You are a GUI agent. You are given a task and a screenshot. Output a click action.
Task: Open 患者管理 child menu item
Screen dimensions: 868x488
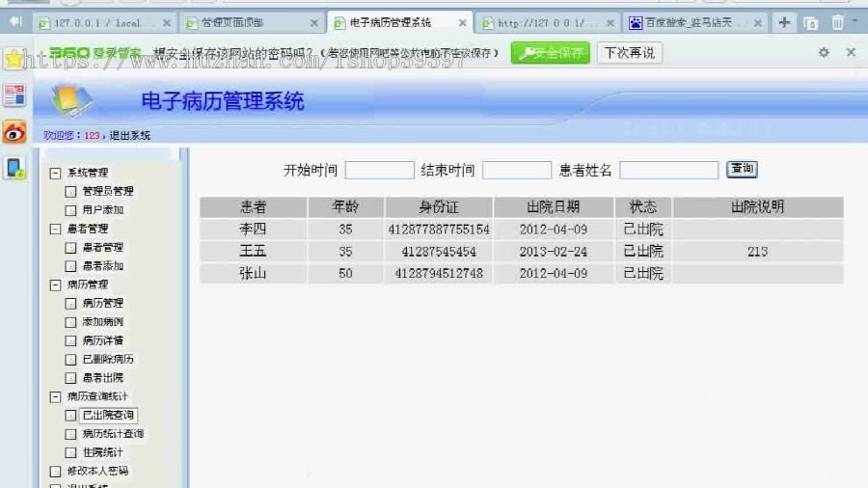(x=103, y=247)
